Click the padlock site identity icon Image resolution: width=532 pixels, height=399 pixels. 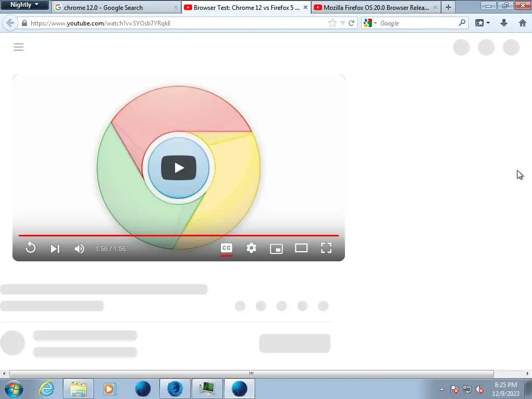[x=24, y=23]
